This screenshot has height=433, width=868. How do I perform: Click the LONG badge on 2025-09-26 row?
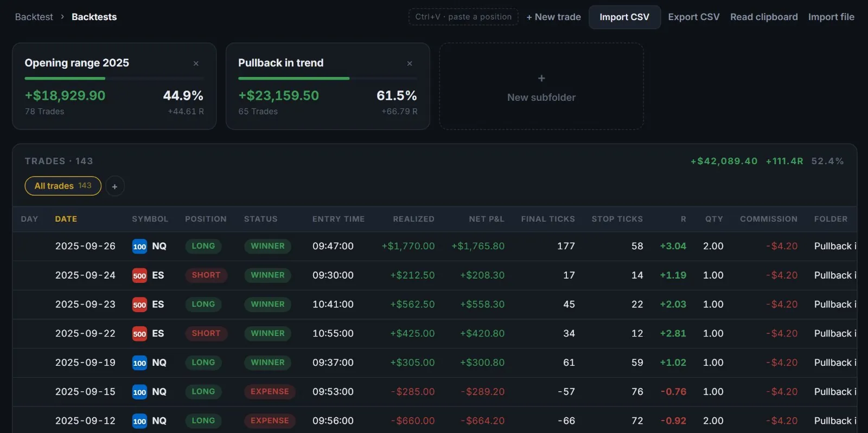tap(203, 246)
